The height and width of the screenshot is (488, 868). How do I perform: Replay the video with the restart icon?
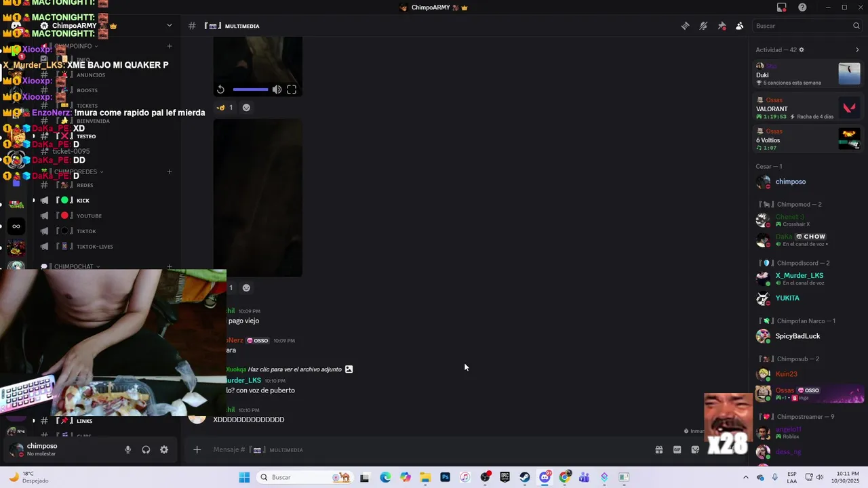click(220, 89)
